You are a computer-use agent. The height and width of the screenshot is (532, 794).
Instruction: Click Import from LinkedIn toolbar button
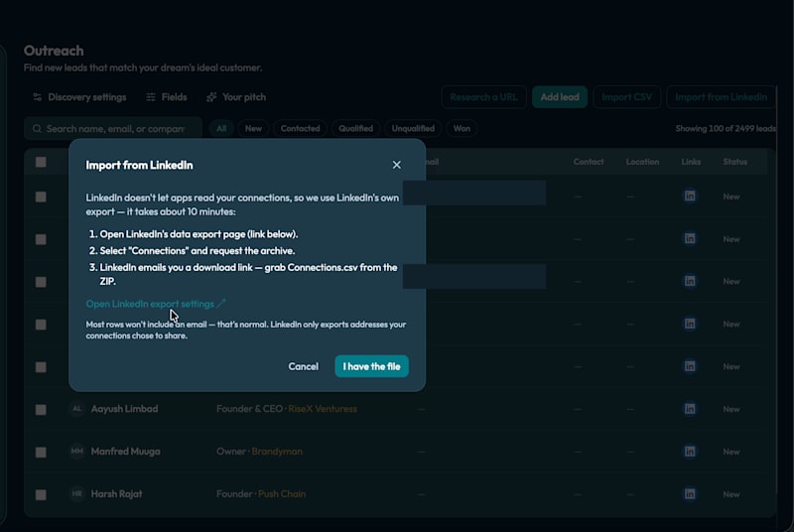[722, 97]
